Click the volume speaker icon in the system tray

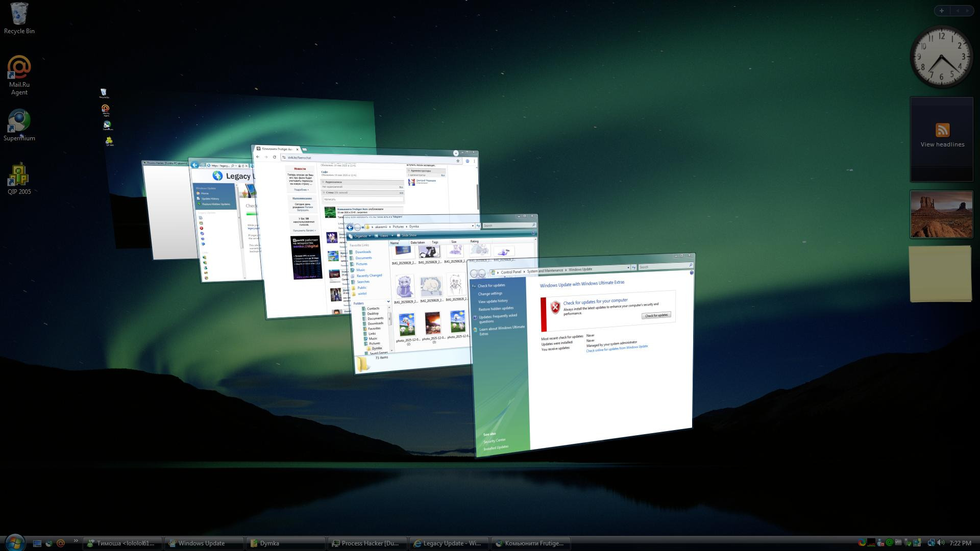[x=941, y=543]
